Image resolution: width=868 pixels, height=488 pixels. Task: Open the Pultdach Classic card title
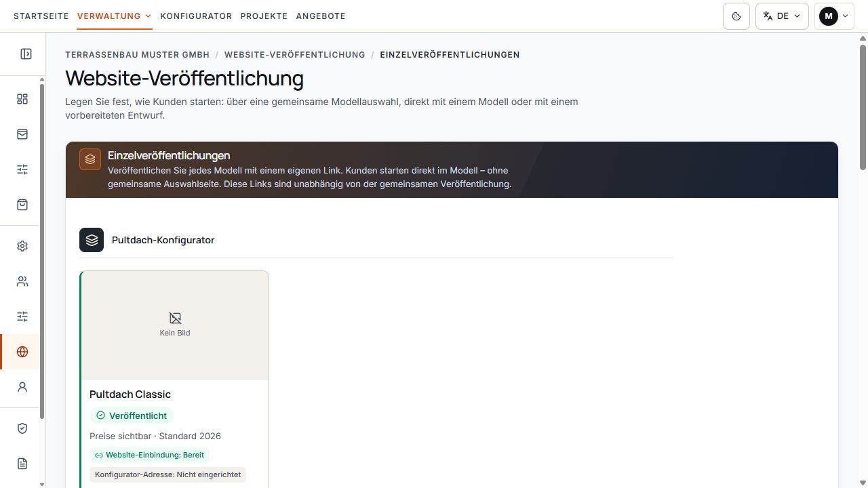(130, 394)
